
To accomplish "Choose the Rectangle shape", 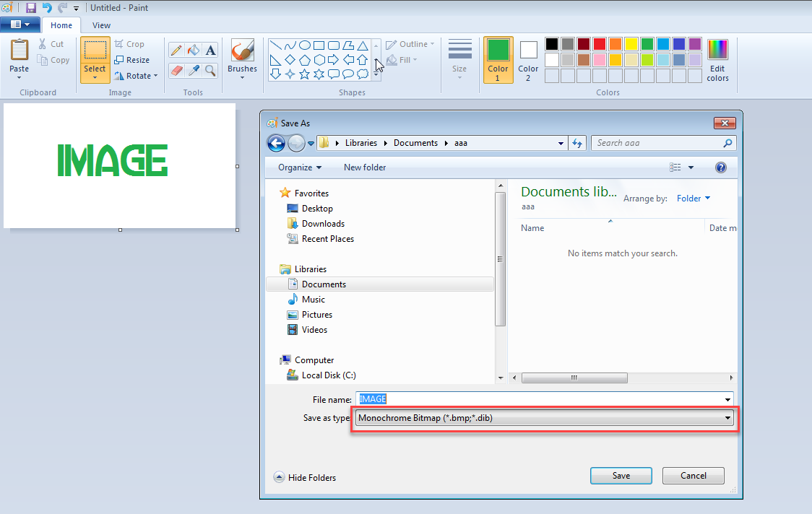I will point(319,45).
